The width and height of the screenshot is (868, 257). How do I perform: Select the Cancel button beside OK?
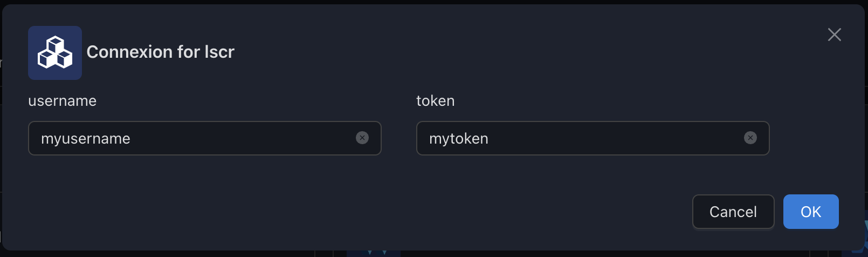click(x=733, y=212)
